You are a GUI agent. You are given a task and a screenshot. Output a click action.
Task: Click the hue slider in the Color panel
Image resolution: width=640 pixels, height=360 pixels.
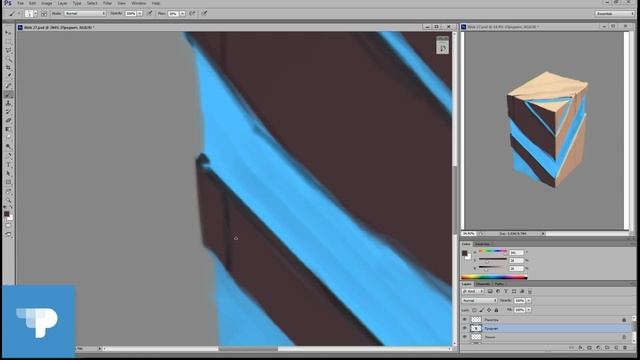493,251
